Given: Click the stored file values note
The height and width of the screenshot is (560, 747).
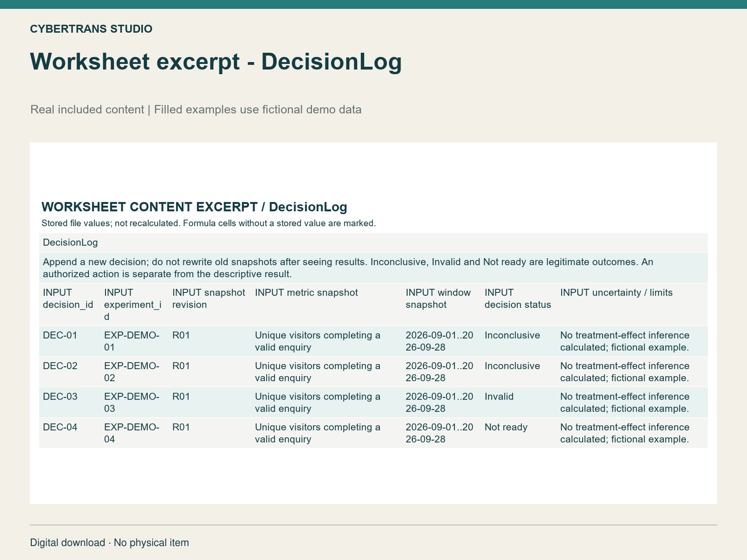Looking at the screenshot, I should [x=209, y=223].
